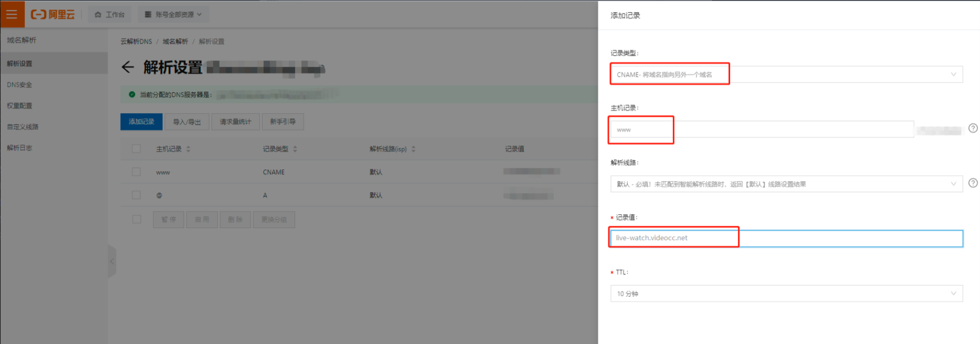Screen dimensions: 980x344
Task: Open 工作台 workbench
Action: click(110, 14)
